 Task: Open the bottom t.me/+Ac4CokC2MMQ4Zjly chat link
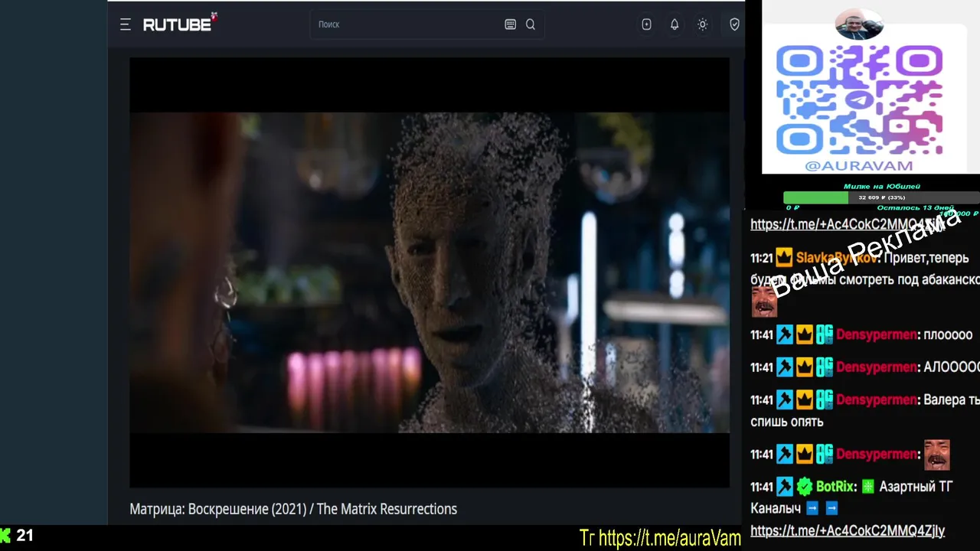click(848, 530)
